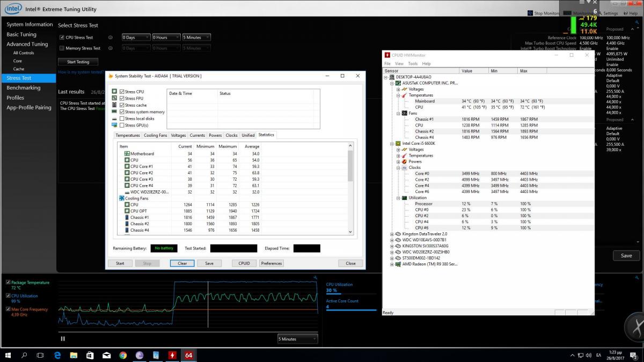Open HWMonitor View menu

coord(399,63)
